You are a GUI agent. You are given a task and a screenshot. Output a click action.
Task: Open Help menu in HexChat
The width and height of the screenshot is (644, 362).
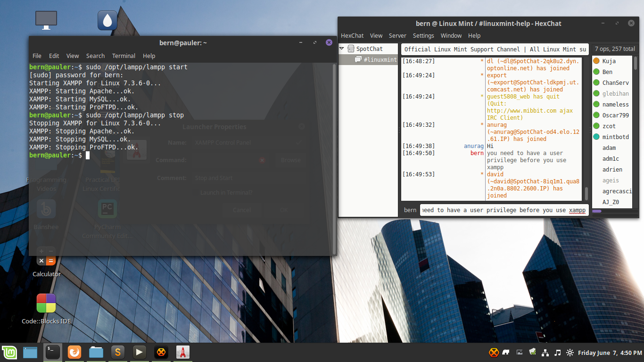click(x=474, y=35)
